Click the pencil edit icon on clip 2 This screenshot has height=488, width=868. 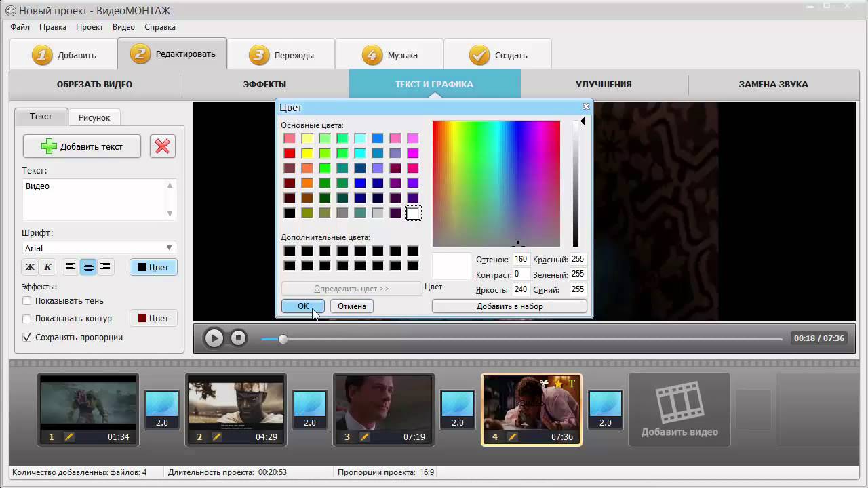[217, 437]
